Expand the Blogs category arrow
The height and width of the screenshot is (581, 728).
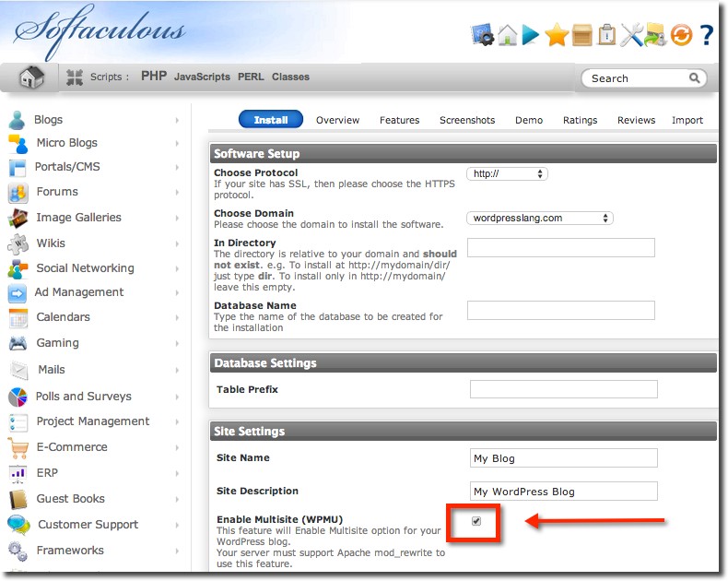click(177, 121)
